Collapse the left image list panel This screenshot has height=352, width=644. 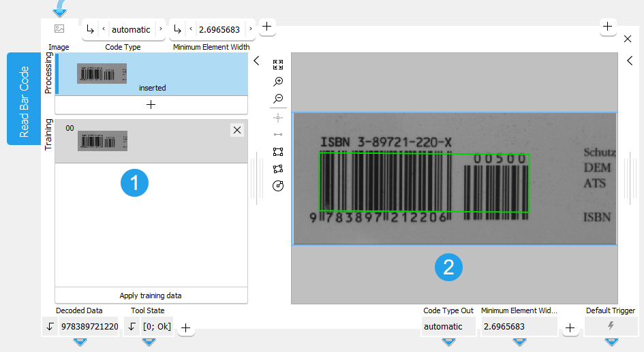(x=256, y=61)
